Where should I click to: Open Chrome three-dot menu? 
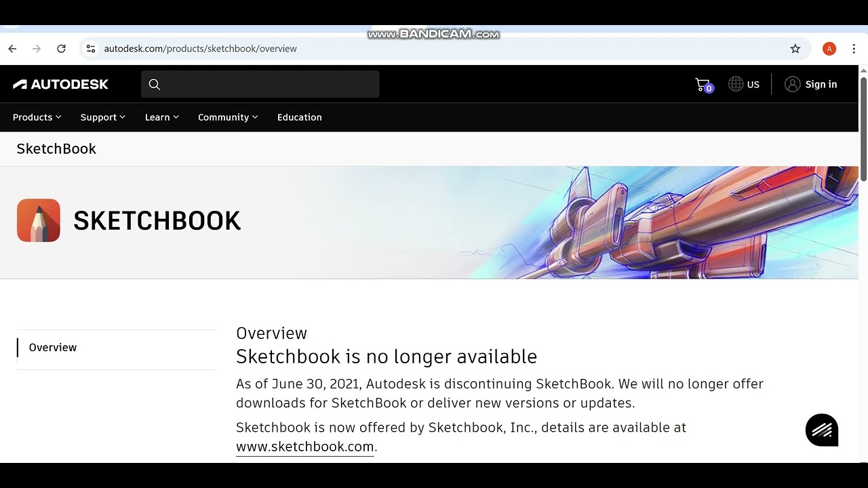(x=854, y=49)
